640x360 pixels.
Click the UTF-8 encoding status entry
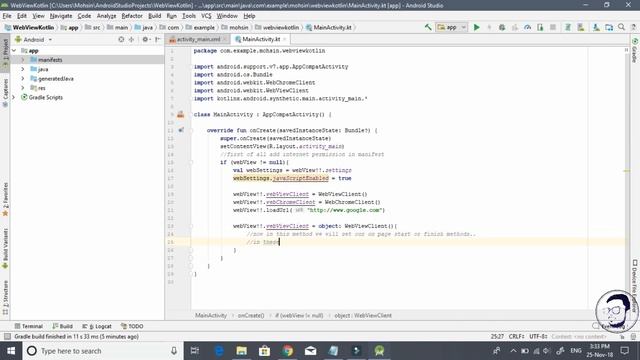point(538,336)
